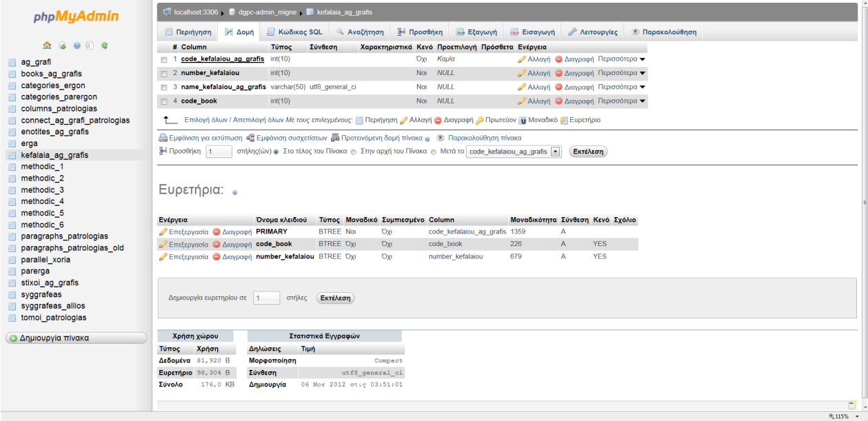Click Εκτέλεση button to add columns
Viewport: 868px width, 421px height.
pos(588,152)
